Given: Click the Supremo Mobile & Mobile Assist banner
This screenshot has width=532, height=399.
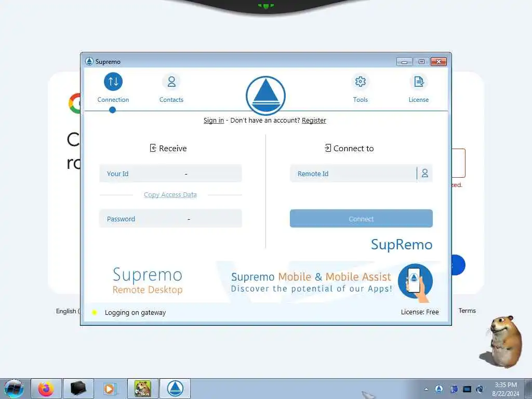Looking at the screenshot, I should pyautogui.click(x=311, y=282).
